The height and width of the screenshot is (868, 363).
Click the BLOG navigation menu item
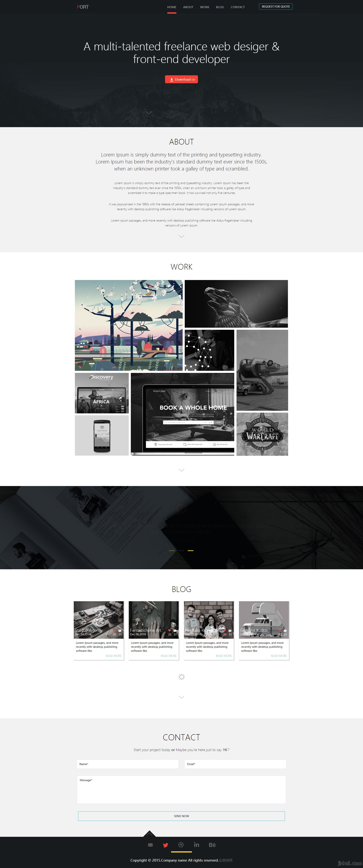tap(220, 7)
